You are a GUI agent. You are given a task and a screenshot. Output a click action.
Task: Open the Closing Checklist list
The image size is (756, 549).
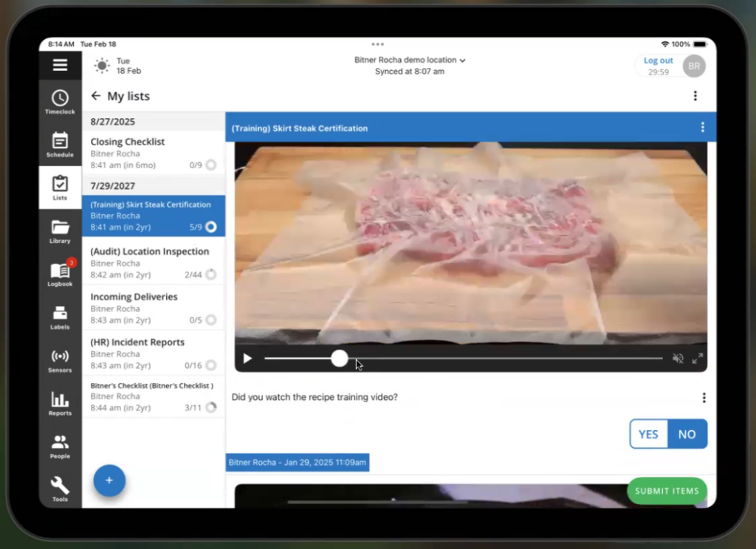154,153
